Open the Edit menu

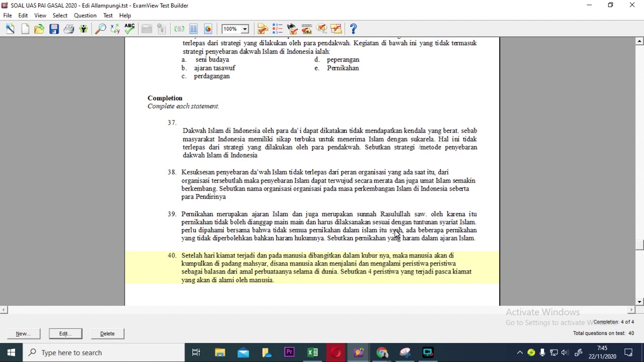click(23, 16)
